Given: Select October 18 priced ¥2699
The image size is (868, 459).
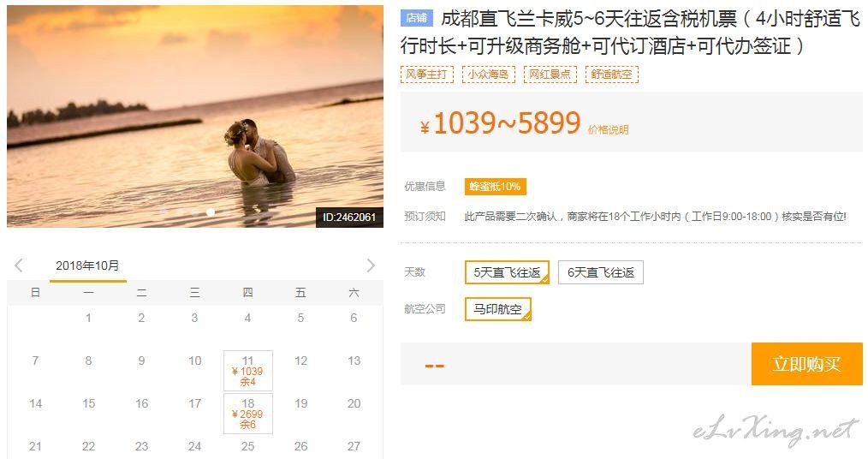Looking at the screenshot, I should click(x=248, y=414).
